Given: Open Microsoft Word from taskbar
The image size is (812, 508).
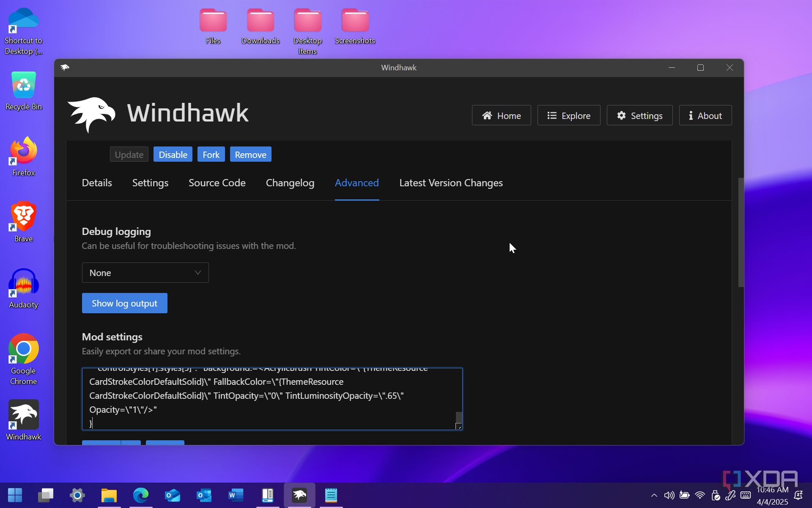Looking at the screenshot, I should click(236, 495).
